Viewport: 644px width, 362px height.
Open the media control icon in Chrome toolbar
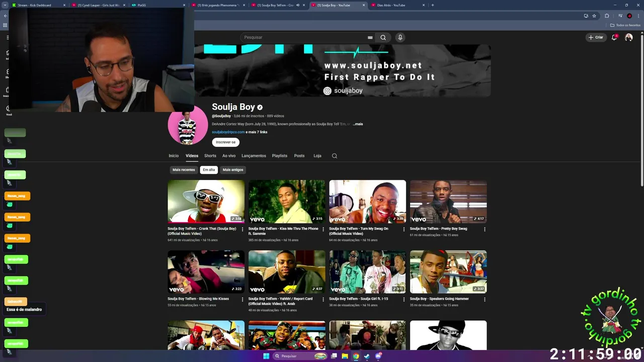click(x=620, y=16)
